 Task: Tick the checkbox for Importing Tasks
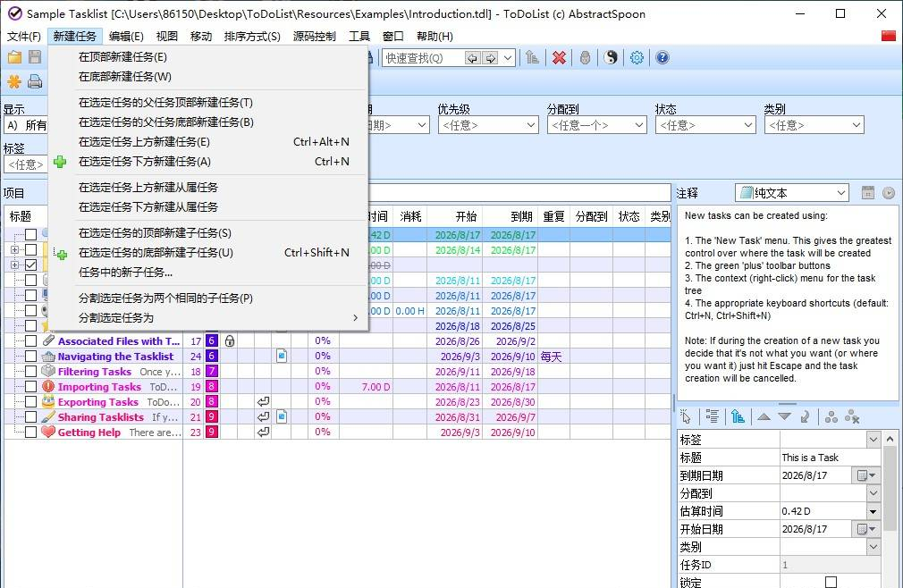coord(31,387)
